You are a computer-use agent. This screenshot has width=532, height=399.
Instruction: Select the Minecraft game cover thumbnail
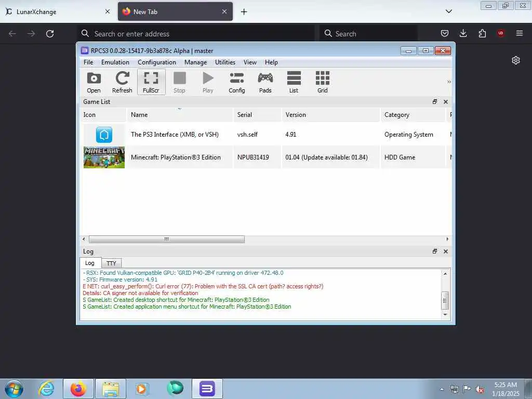[x=104, y=157]
